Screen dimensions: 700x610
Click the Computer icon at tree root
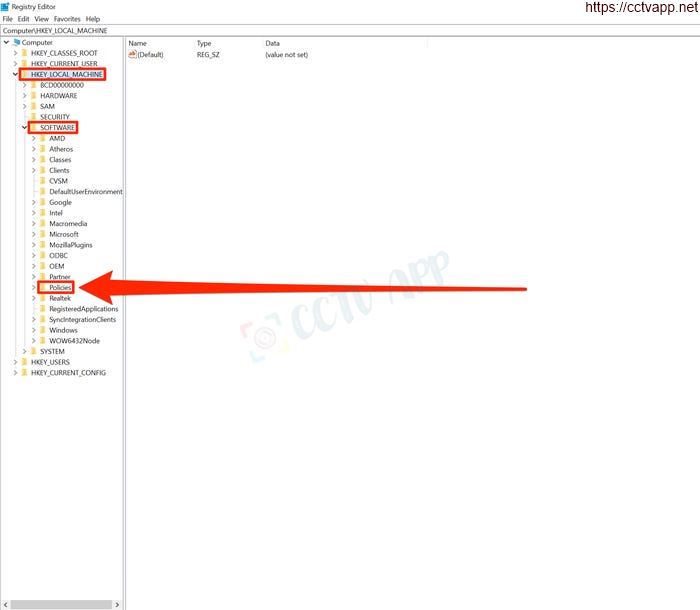(16, 42)
